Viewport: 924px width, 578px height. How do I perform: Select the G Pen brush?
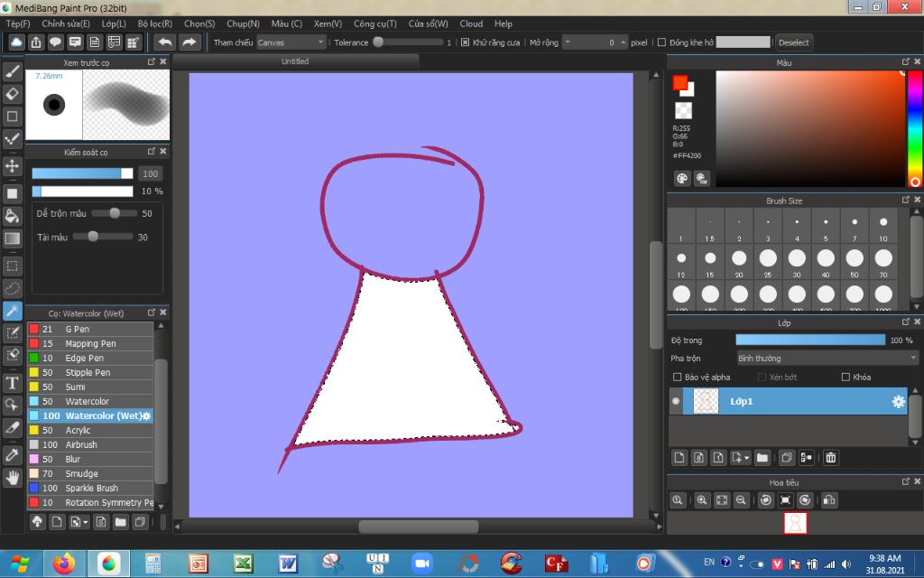click(91, 329)
